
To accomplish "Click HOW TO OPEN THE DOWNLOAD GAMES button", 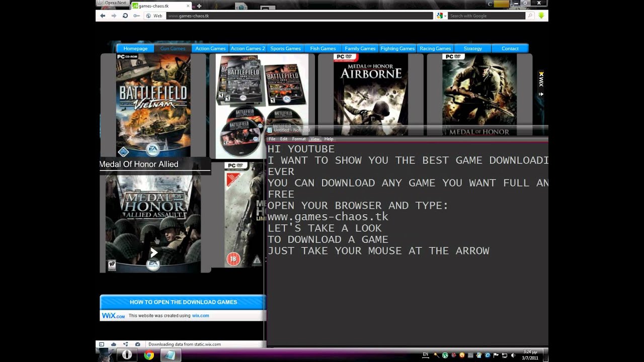I will click(183, 302).
